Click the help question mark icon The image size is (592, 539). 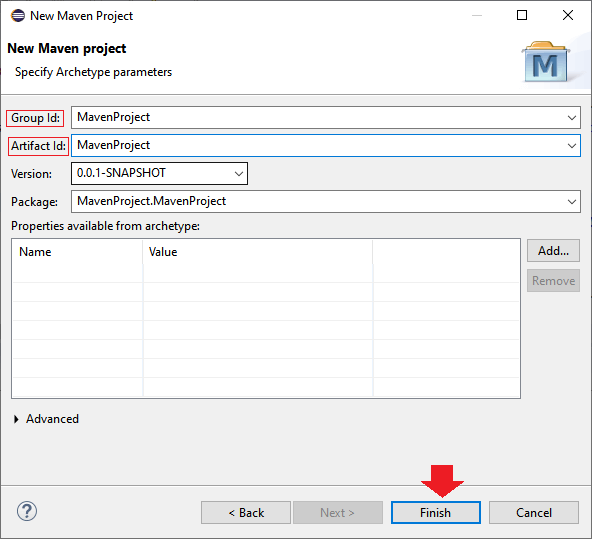(27, 511)
